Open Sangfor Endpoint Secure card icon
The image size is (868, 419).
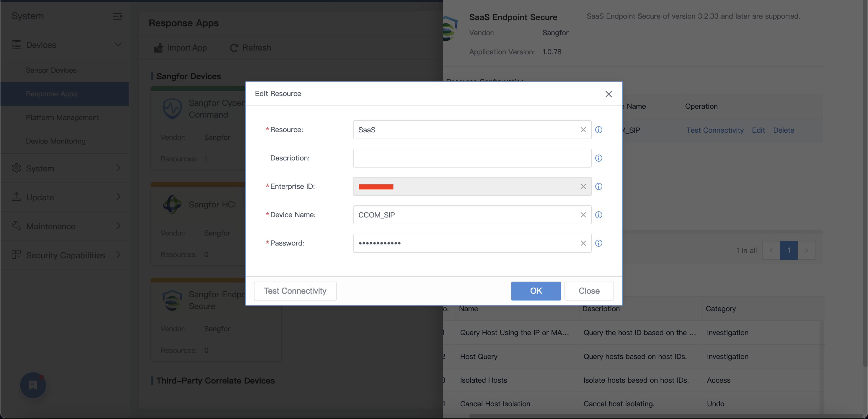pyautogui.click(x=172, y=300)
